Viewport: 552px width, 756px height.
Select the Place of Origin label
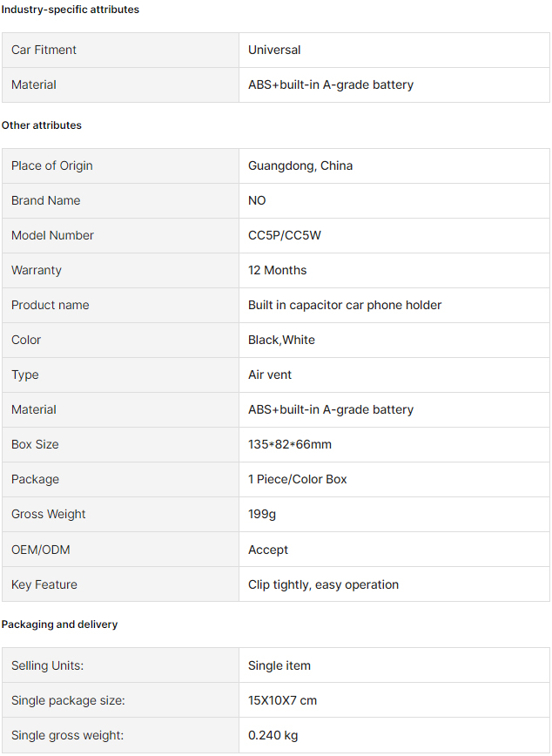[52, 165]
